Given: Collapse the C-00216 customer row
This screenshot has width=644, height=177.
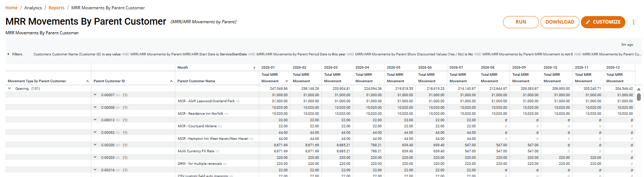Looking at the screenshot, I should 95,170.
